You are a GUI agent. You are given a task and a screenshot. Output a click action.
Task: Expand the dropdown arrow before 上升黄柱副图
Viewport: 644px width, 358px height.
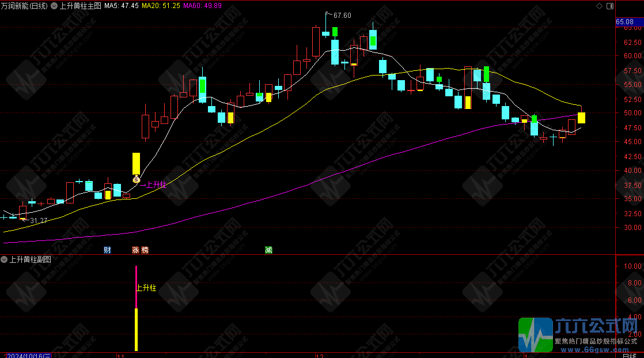click(x=4, y=260)
